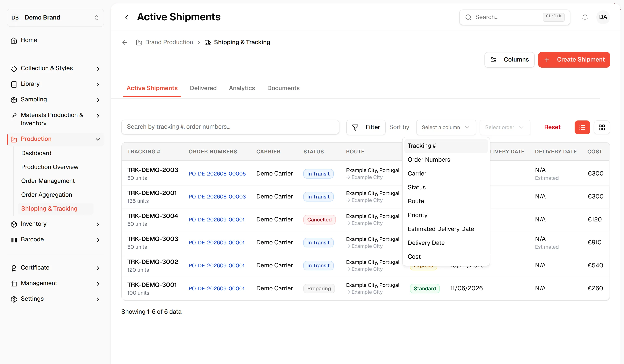Screen dimensions: 624x364
Task: Click the DA user avatar
Action: click(603, 17)
